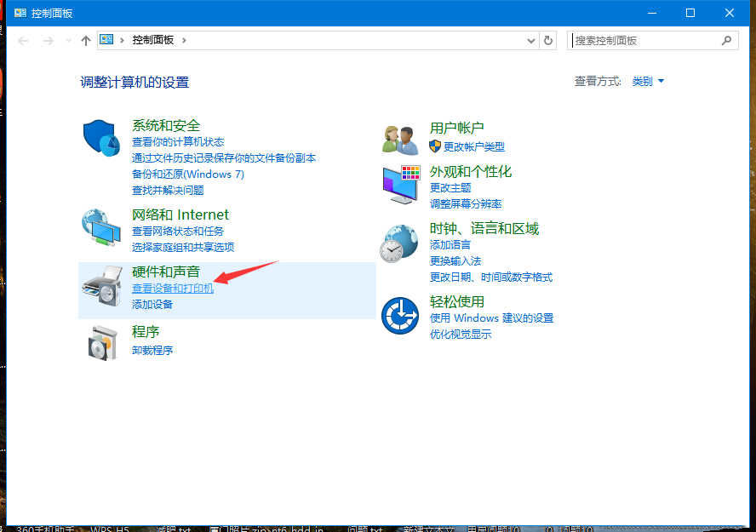Image resolution: width=756 pixels, height=532 pixels.
Task: Click the 系统和安全 shield icon
Action: tap(101, 138)
